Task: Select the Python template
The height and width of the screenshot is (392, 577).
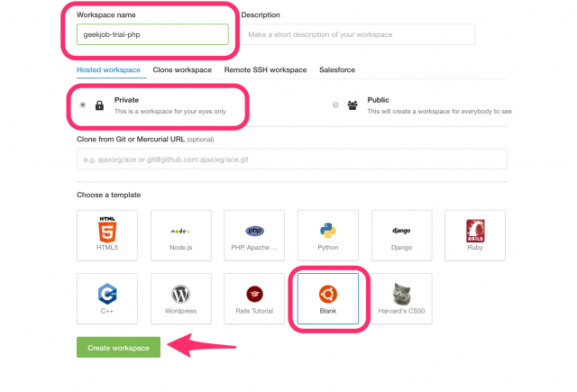Action: point(328,235)
